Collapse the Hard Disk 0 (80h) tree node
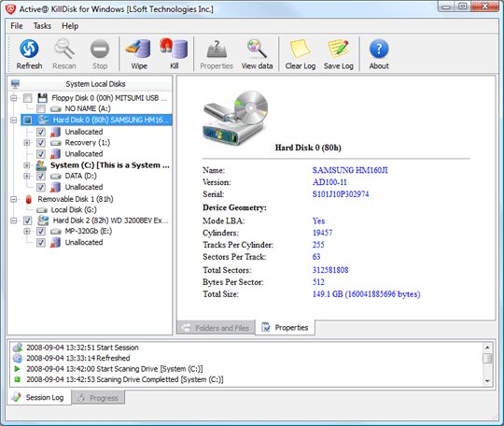Screen dimensions: 504x426 pos(13,120)
